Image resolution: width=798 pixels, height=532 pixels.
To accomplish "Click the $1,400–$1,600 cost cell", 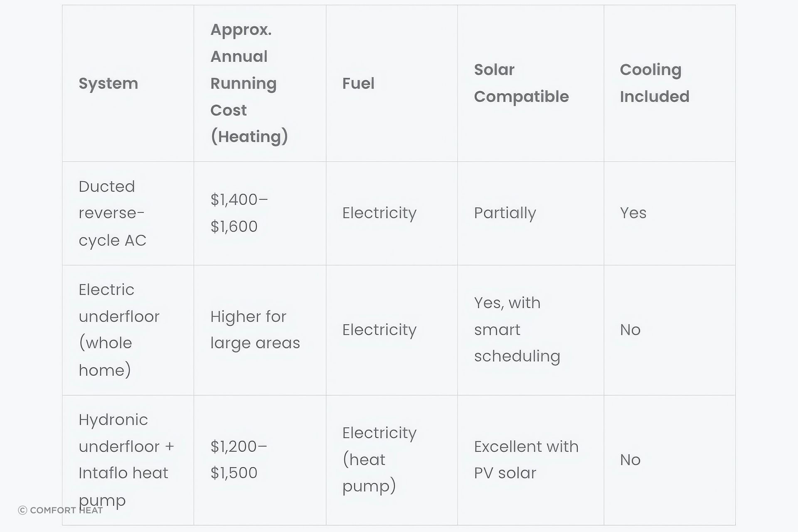I will (260, 213).
